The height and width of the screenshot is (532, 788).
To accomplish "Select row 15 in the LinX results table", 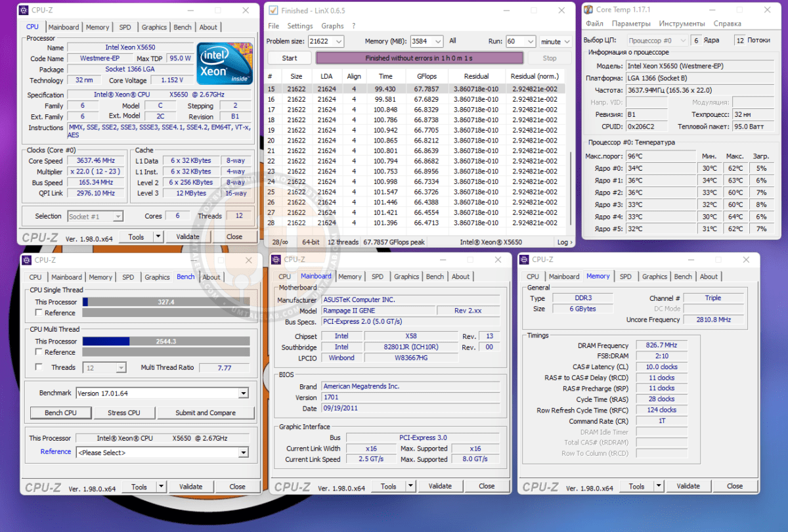I will point(414,89).
